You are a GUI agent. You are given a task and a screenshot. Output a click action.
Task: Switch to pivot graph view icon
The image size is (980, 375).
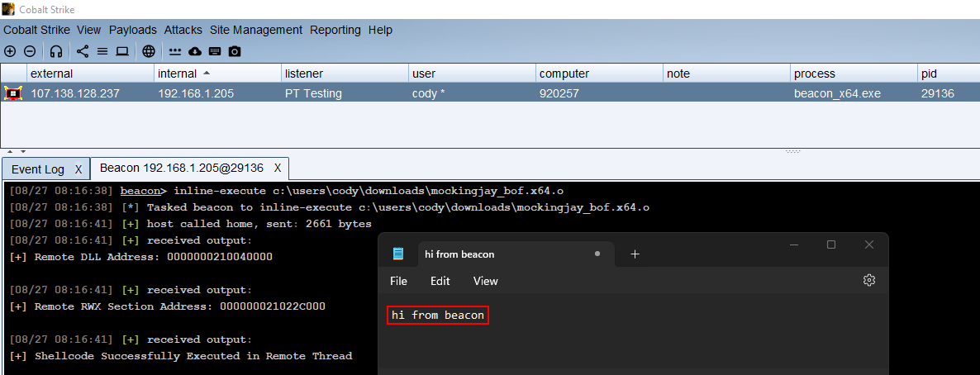[83, 51]
